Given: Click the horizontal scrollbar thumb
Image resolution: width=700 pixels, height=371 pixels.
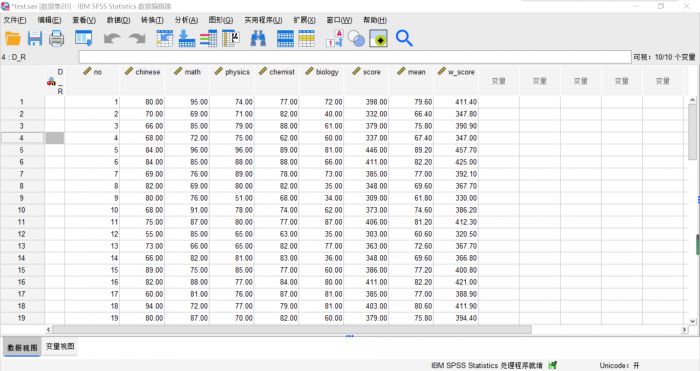Looking at the screenshot, I should pos(292,329).
